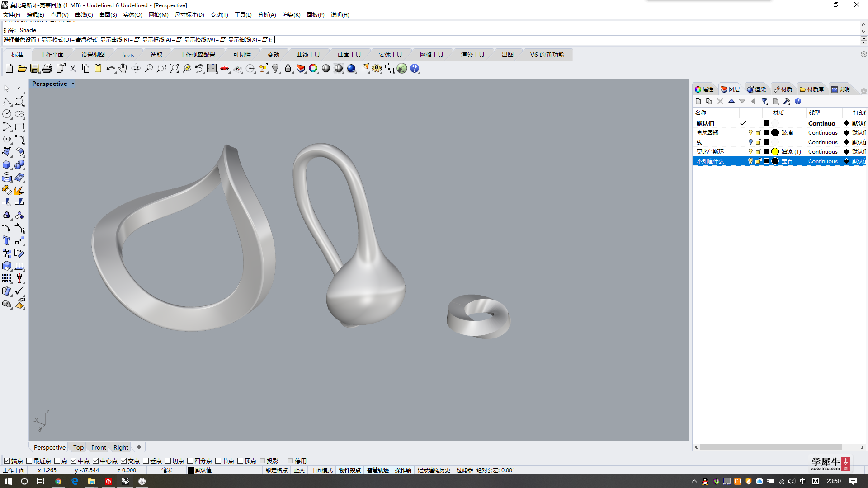Select the Text object tool
This screenshot has height=488, width=868.
(7, 240)
